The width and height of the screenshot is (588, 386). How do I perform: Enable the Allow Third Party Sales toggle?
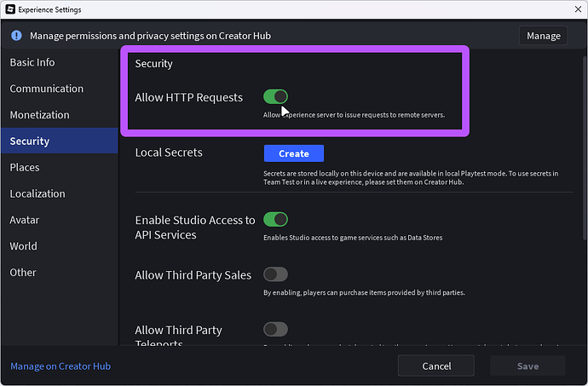pos(275,274)
